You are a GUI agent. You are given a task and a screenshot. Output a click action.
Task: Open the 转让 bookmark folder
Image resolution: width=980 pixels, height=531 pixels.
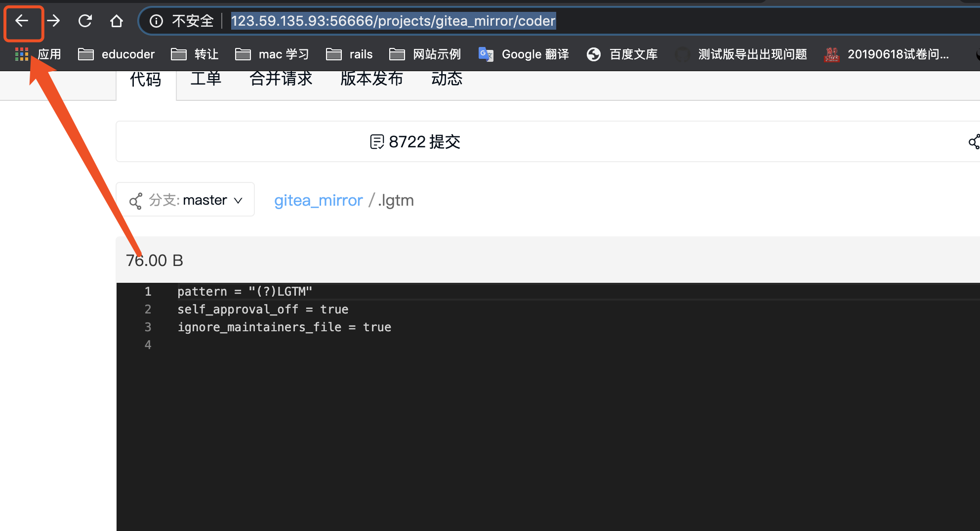[x=195, y=54]
